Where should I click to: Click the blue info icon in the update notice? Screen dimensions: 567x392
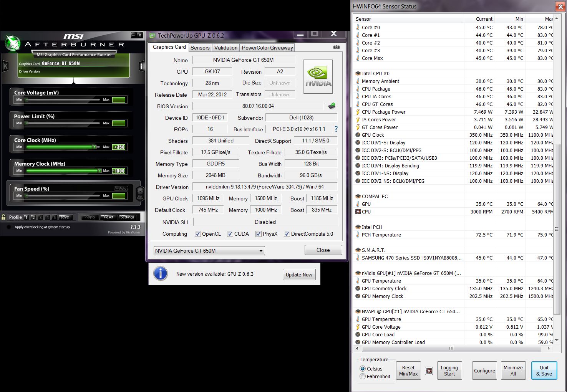pos(160,274)
